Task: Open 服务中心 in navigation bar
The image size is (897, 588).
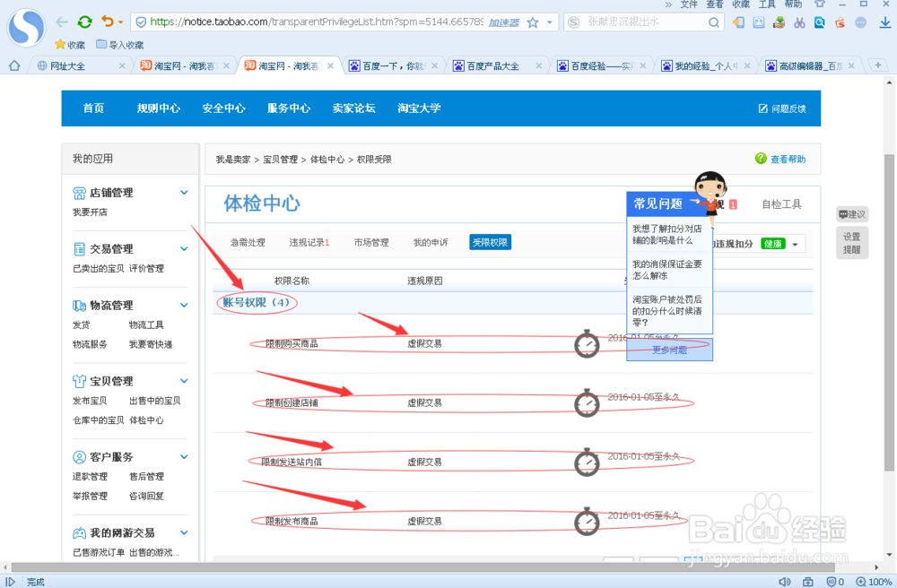Action: point(289,108)
